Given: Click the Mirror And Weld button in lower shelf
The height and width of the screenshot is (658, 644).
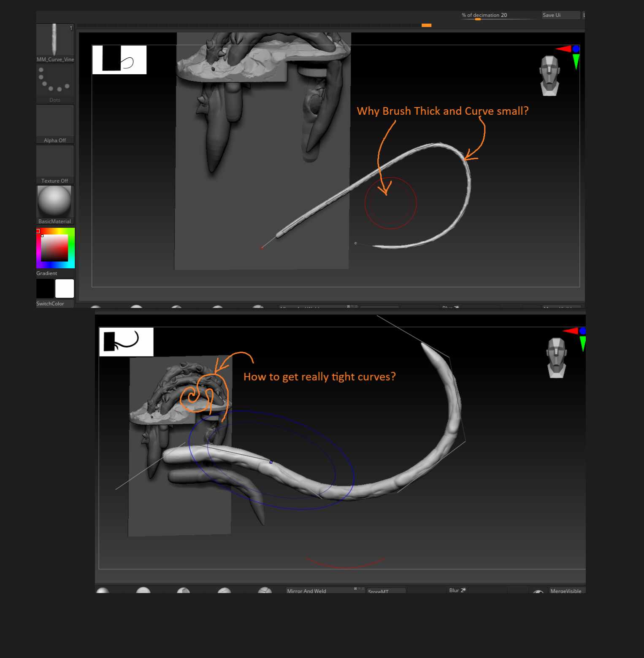Looking at the screenshot, I should 325,591.
